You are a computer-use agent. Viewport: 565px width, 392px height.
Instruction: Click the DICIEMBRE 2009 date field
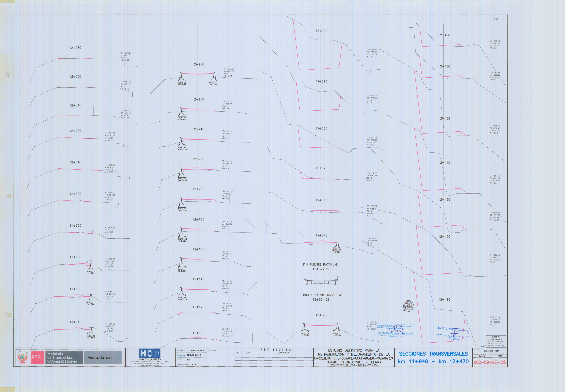click(492, 351)
